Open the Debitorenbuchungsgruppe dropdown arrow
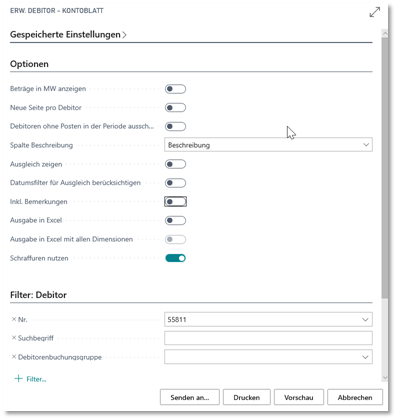The image size is (397, 420). click(x=365, y=357)
